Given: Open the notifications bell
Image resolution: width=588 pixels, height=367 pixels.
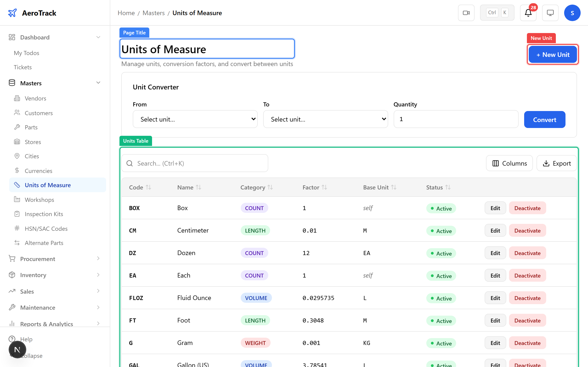Looking at the screenshot, I should 528,13.
